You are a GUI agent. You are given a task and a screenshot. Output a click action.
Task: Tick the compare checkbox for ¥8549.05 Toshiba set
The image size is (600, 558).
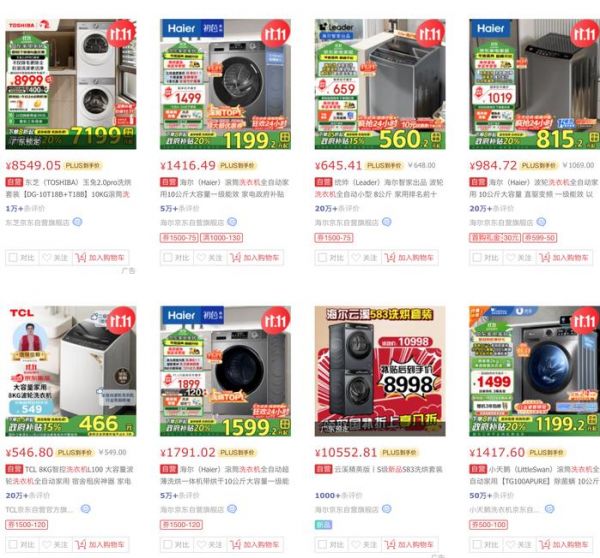tap(13, 257)
